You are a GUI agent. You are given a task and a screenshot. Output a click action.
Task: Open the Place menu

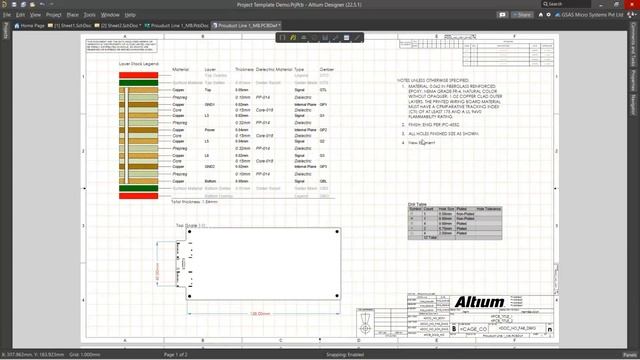[72, 15]
